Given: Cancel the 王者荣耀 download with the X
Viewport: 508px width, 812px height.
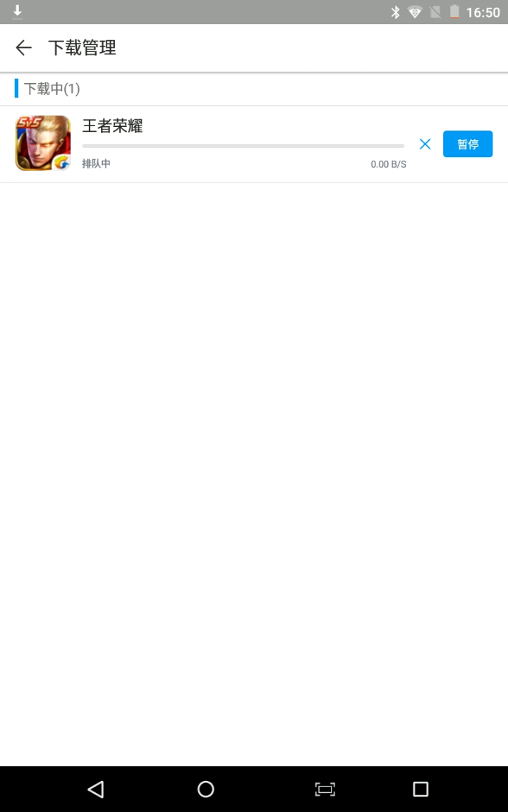Looking at the screenshot, I should [x=425, y=144].
